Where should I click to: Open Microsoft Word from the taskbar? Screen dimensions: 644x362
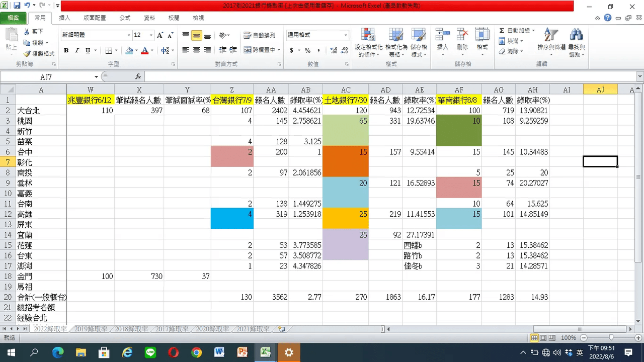pyautogui.click(x=219, y=352)
